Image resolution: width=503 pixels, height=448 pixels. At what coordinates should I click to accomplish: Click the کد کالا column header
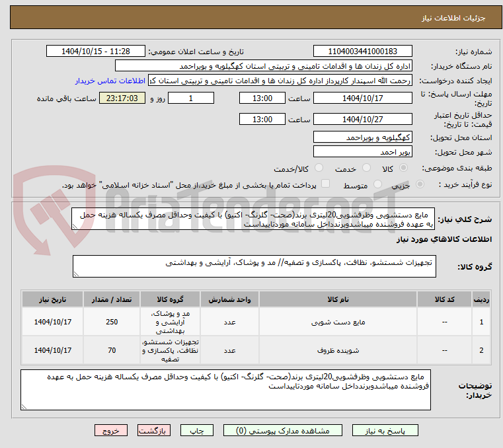click(x=444, y=299)
